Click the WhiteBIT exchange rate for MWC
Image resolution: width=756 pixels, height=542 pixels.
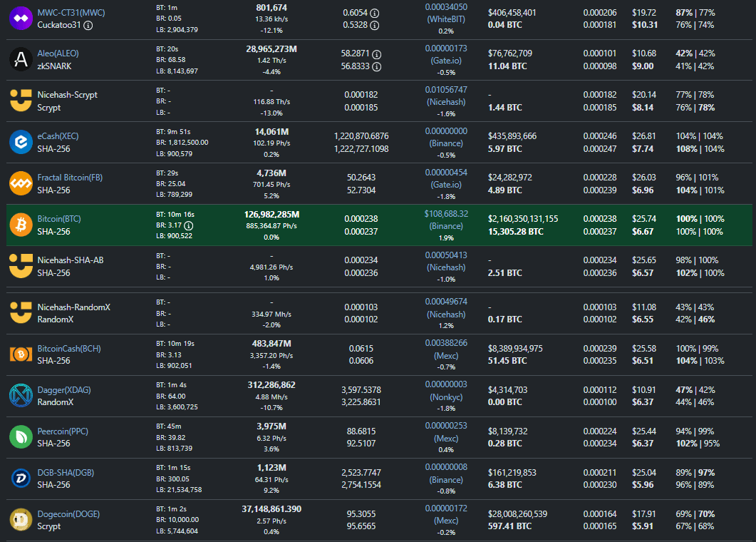pyautogui.click(x=446, y=6)
